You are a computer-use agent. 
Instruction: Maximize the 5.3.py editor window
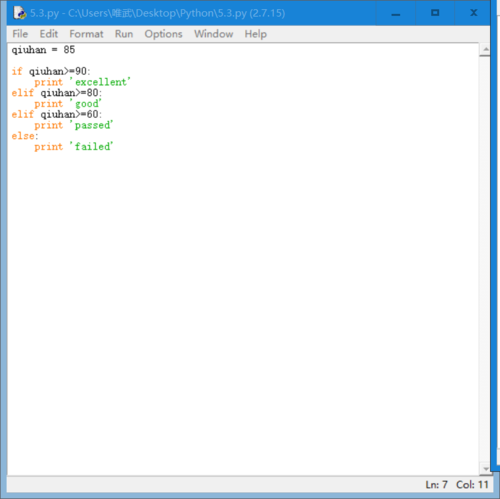tap(435, 13)
